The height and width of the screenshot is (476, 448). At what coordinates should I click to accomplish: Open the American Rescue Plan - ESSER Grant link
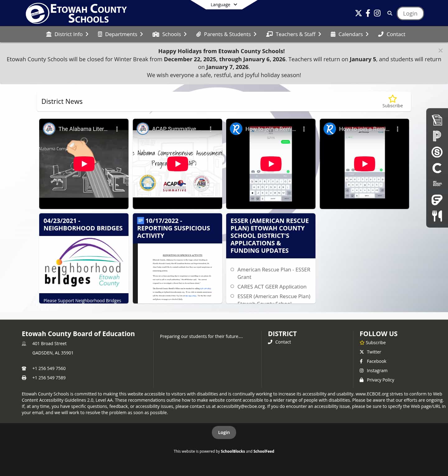click(274, 273)
